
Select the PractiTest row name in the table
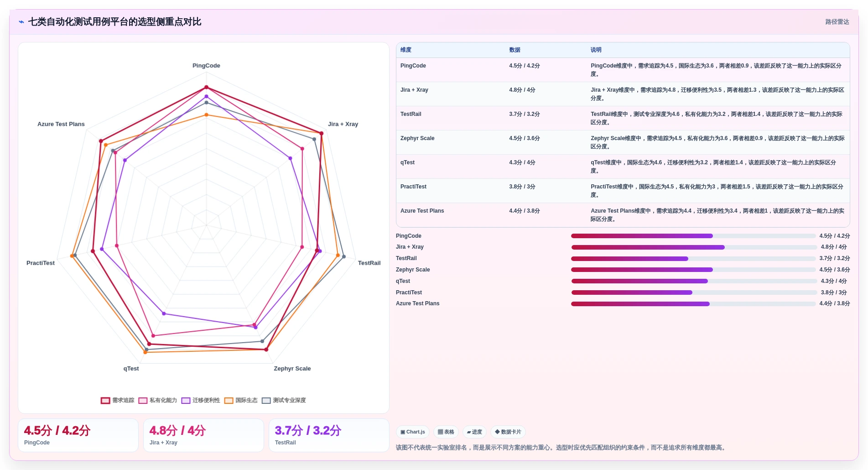pos(414,187)
